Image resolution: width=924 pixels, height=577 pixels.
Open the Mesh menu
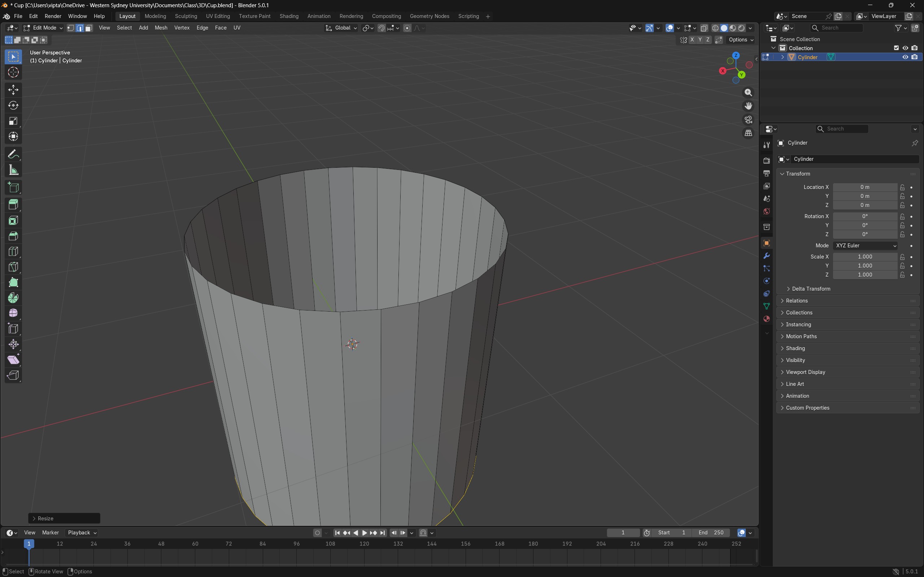pos(161,28)
